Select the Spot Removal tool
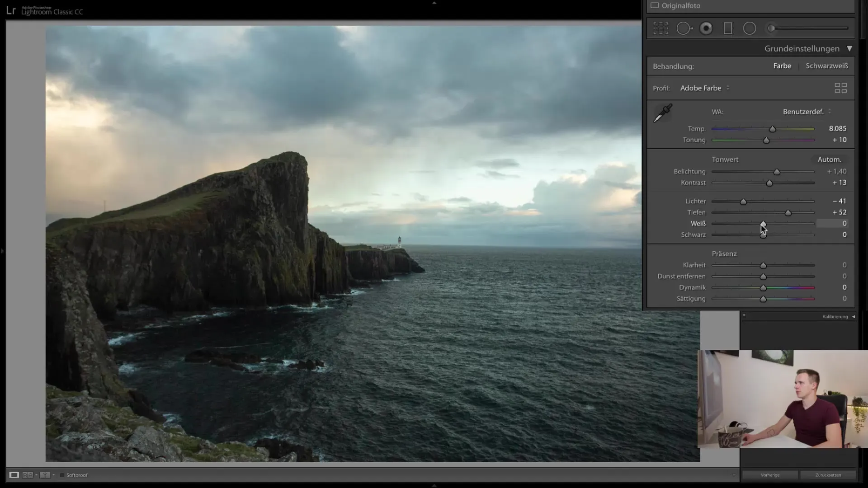Image resolution: width=868 pixels, height=488 pixels. (x=684, y=28)
